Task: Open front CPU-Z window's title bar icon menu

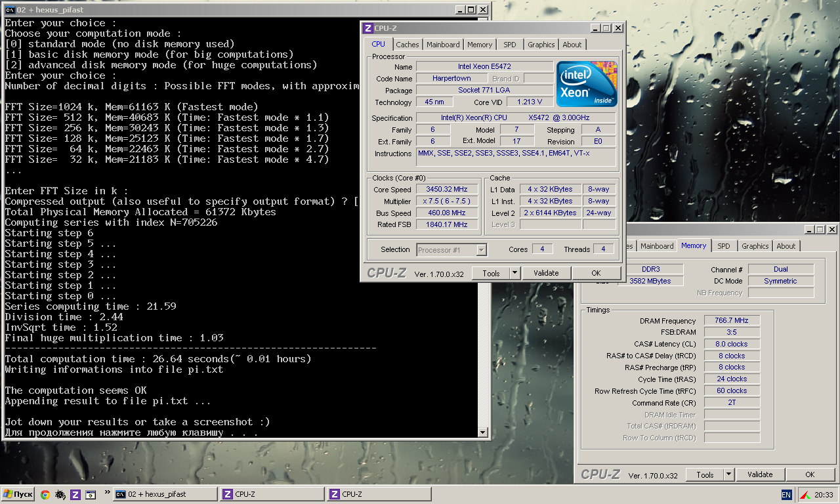Action: (x=368, y=28)
